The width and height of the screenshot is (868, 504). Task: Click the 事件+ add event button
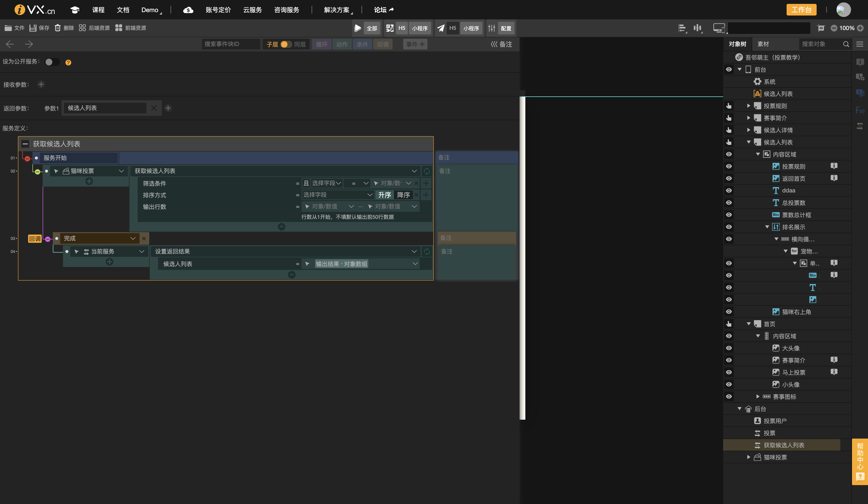[x=415, y=44]
